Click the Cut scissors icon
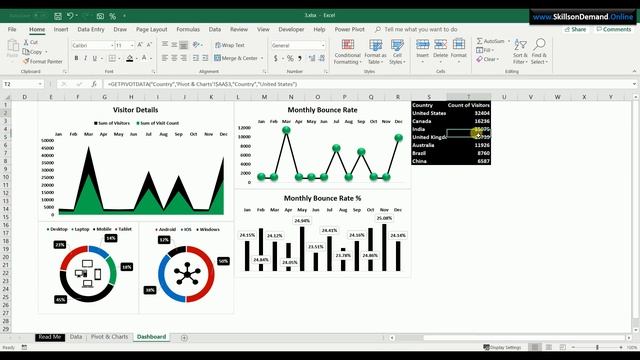The height and width of the screenshot is (360, 640). [x=26, y=42]
